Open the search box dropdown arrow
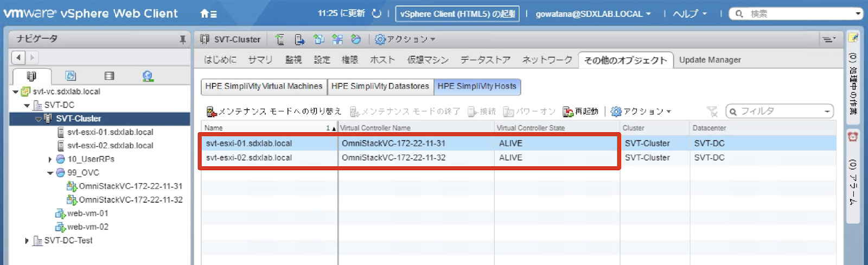The width and height of the screenshot is (868, 265). click(x=858, y=14)
